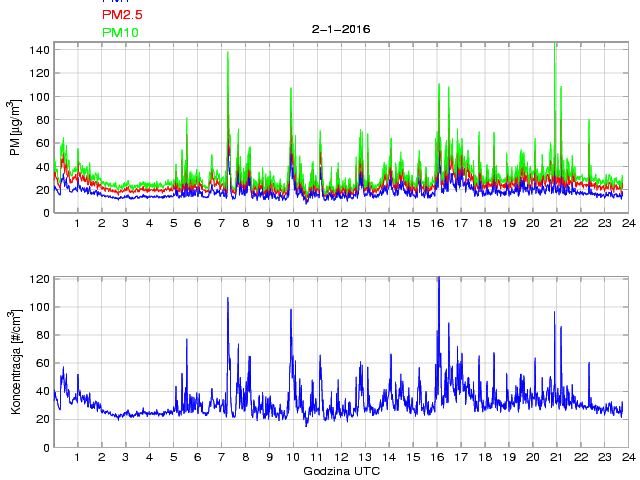Click the tallest green PM10 spike near hour 21
The width and height of the screenshot is (640, 480).
pos(555,45)
